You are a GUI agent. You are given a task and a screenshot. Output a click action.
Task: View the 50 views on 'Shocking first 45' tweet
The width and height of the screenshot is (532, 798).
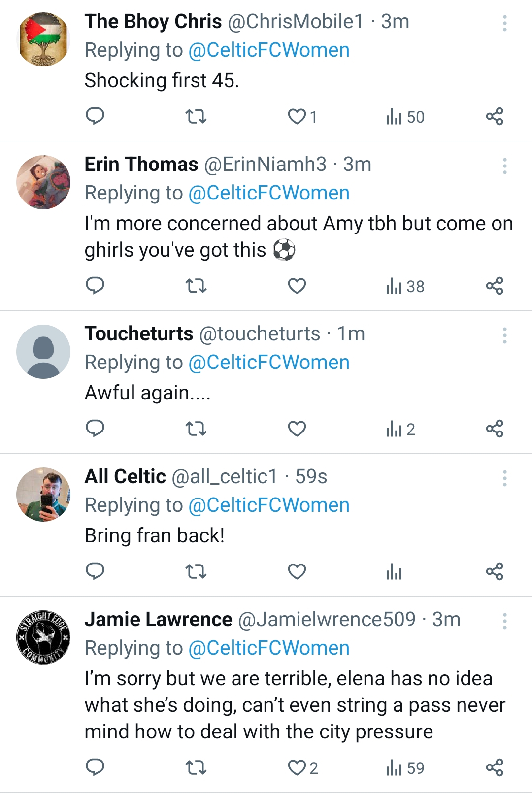tap(405, 117)
